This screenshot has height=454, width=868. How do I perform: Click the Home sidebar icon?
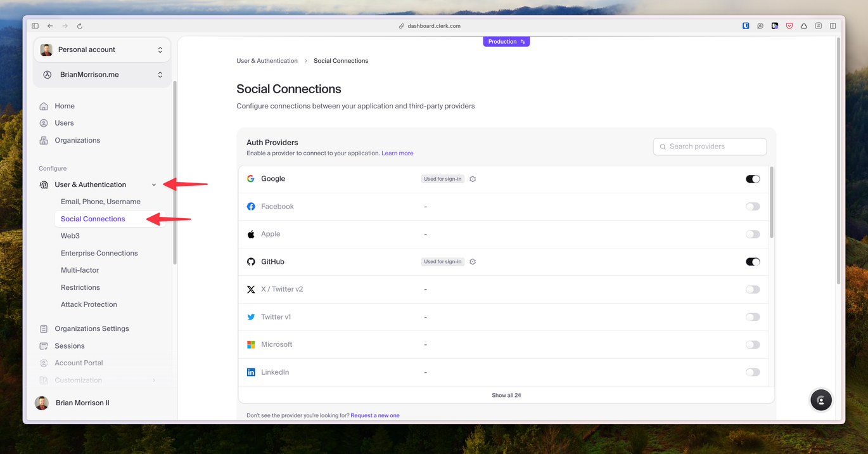pyautogui.click(x=44, y=106)
